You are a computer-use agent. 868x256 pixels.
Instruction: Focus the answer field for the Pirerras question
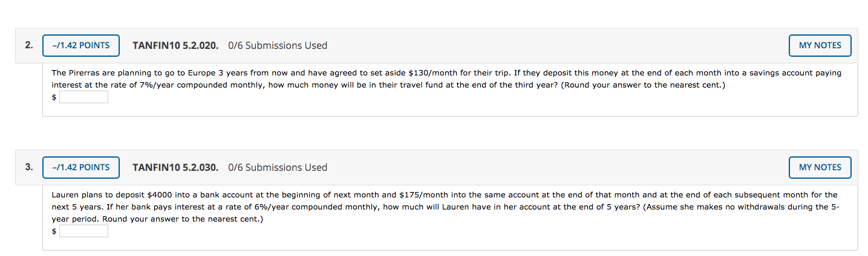[x=83, y=97]
